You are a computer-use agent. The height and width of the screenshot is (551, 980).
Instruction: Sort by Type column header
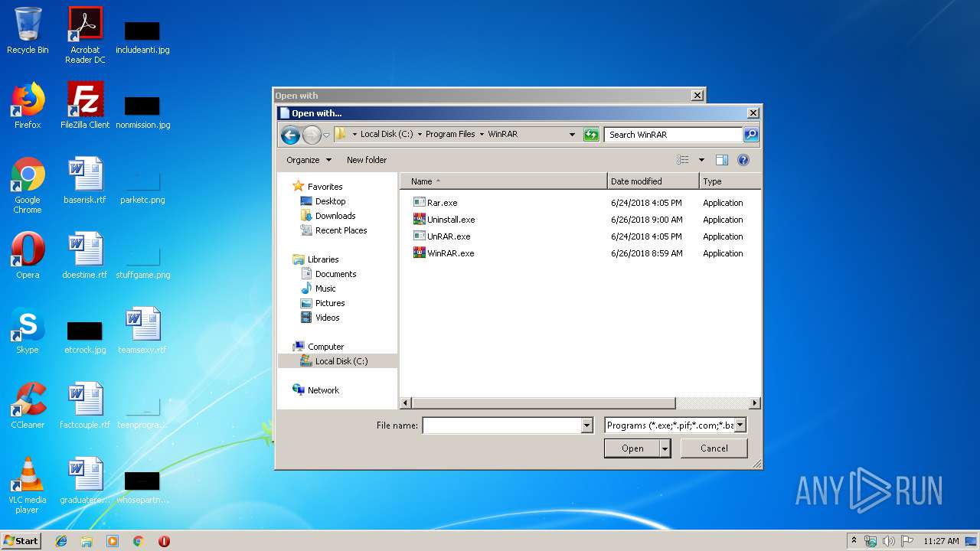(730, 181)
